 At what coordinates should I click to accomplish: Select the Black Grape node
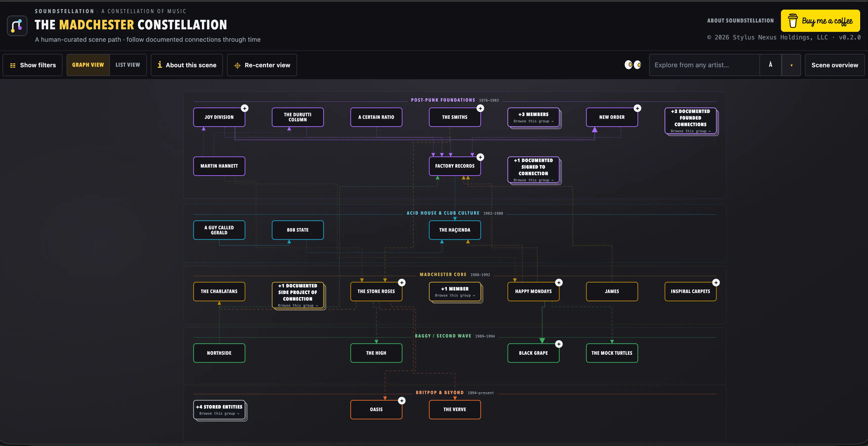[533, 353]
